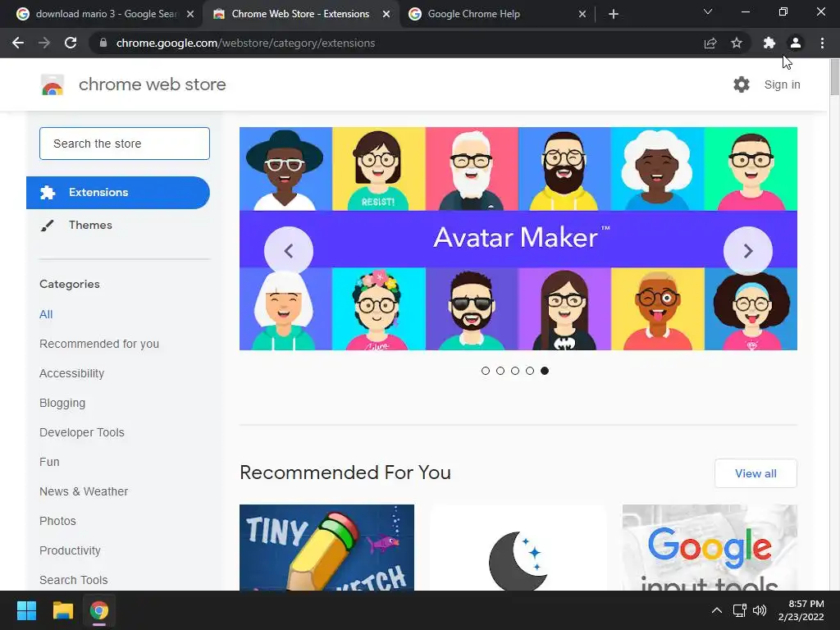840x630 pixels.
Task: Choose the News & Weather category
Action: click(84, 491)
